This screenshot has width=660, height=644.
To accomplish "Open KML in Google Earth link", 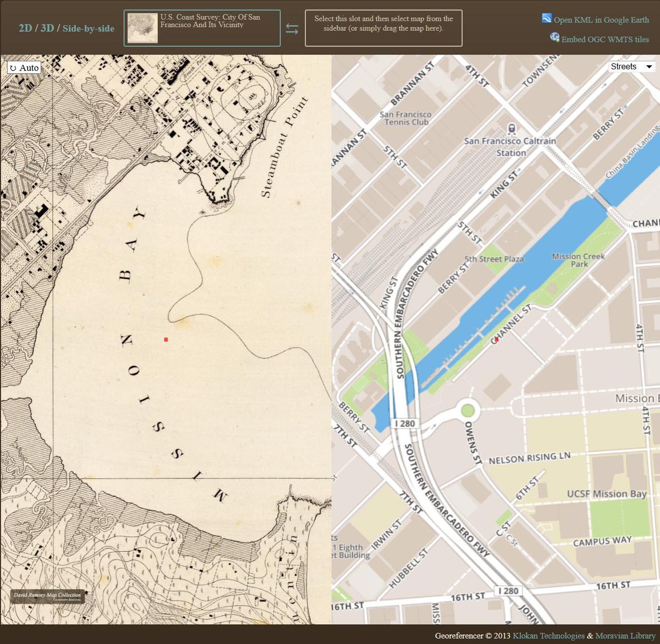I will [601, 20].
